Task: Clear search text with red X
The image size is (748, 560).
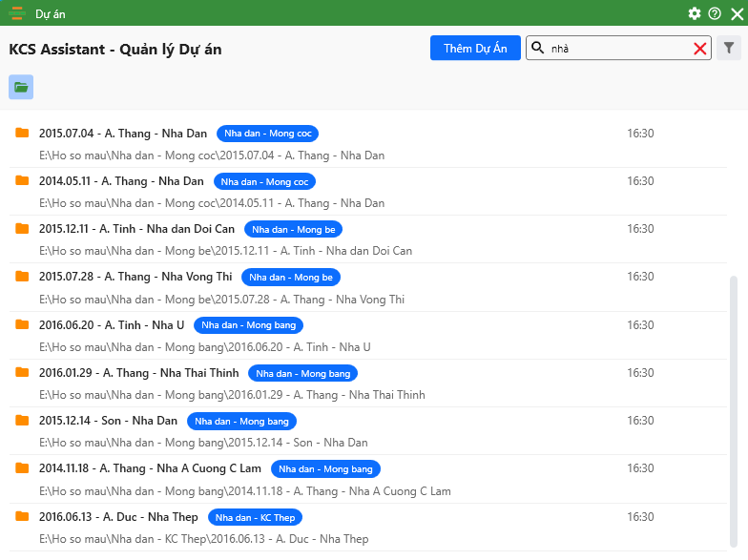Action: (700, 49)
